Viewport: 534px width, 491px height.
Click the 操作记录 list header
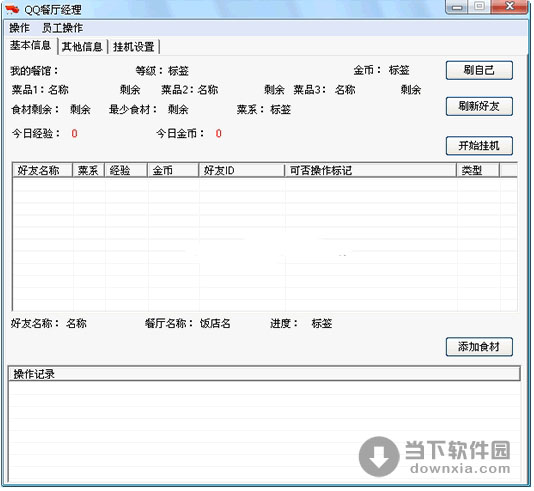coord(264,374)
